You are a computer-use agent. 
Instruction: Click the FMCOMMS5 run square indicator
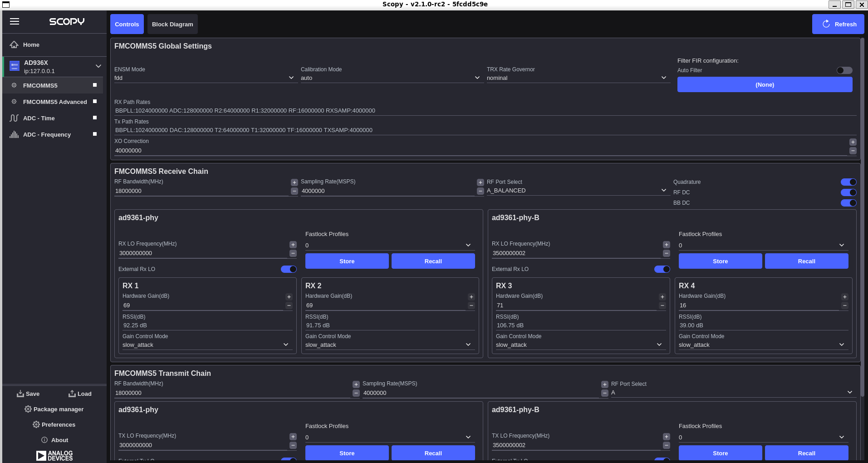click(95, 85)
